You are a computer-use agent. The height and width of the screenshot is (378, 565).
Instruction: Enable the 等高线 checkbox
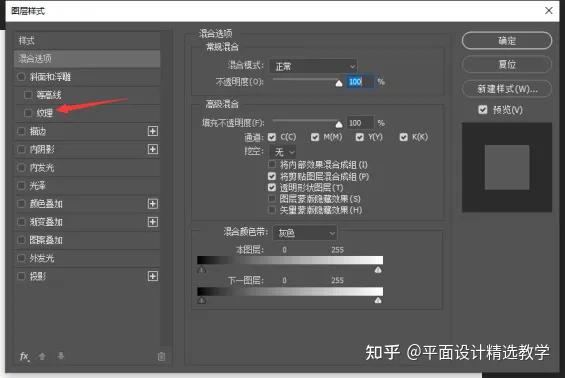click(28, 95)
